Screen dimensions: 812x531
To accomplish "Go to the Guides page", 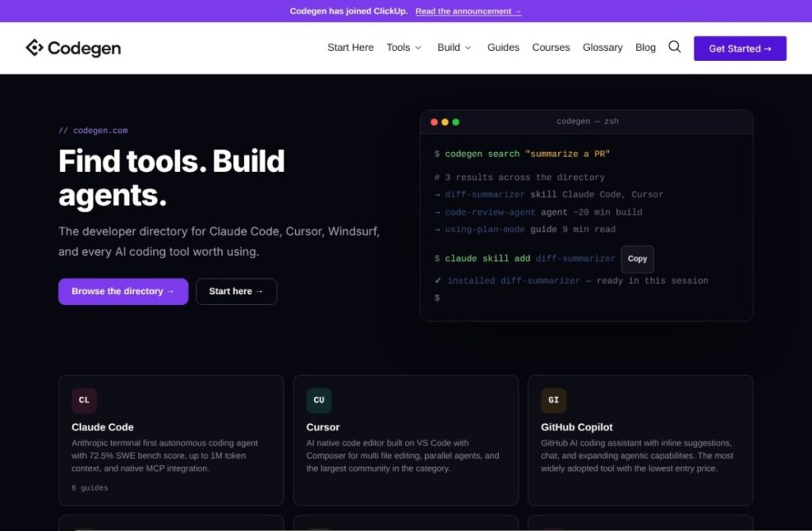I will pyautogui.click(x=504, y=48).
